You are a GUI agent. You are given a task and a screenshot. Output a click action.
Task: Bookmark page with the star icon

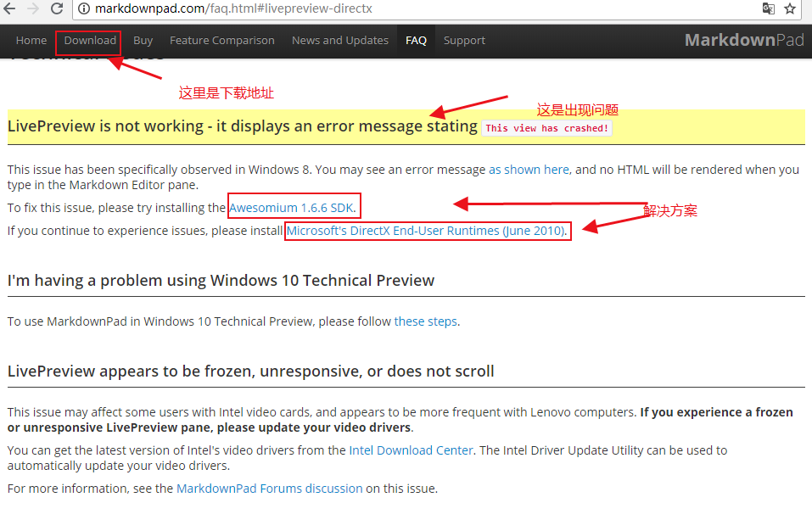pyautogui.click(x=790, y=8)
